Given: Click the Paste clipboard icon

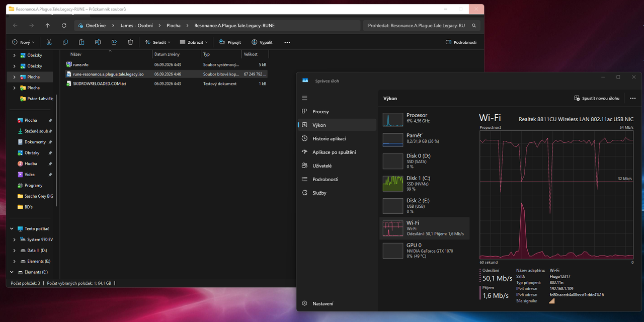Looking at the screenshot, I should pyautogui.click(x=82, y=42).
